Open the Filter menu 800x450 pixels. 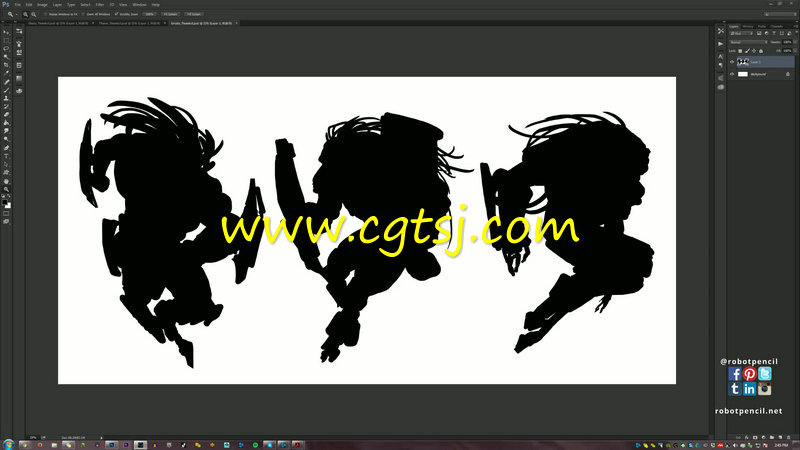(100, 5)
